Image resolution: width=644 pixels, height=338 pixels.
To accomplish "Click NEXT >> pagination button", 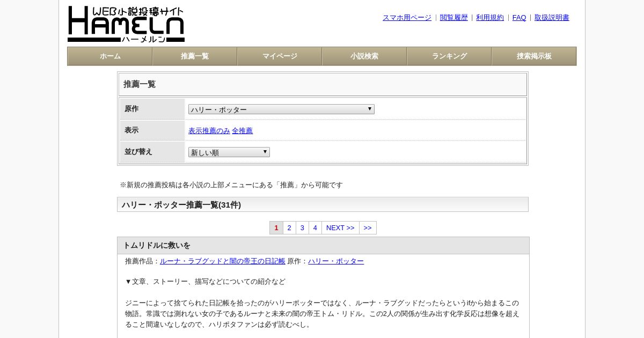I will 340,228.
